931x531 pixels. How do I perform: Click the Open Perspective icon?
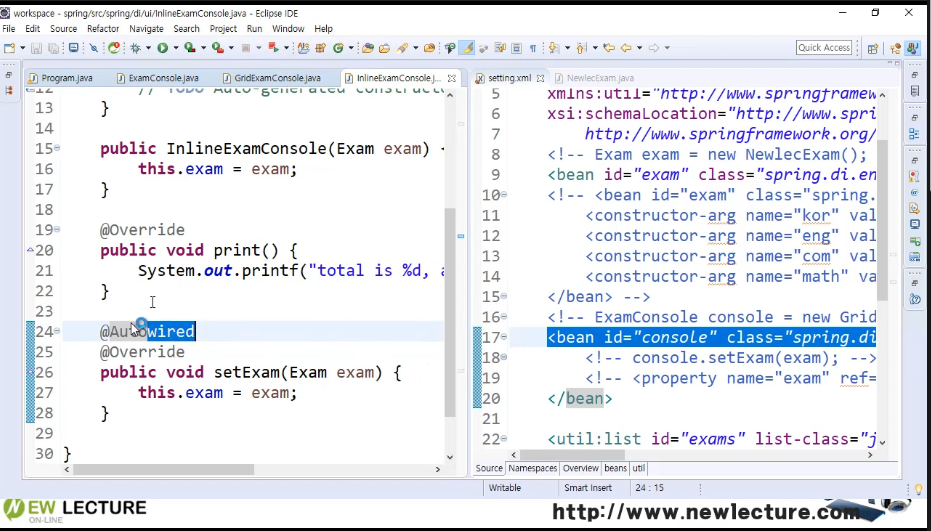pos(873,49)
